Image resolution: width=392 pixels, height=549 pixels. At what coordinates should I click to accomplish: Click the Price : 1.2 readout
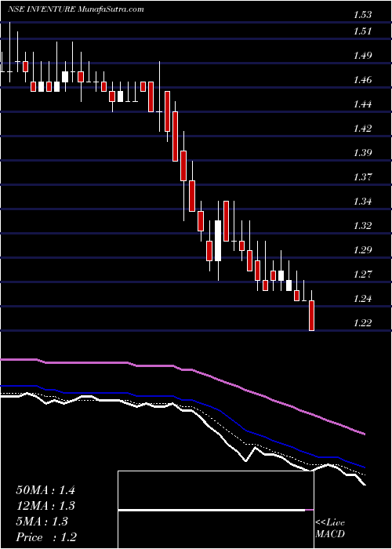tap(46, 537)
